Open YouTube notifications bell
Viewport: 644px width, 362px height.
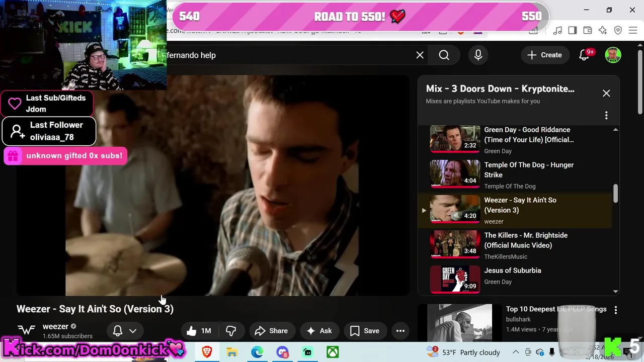(x=585, y=55)
